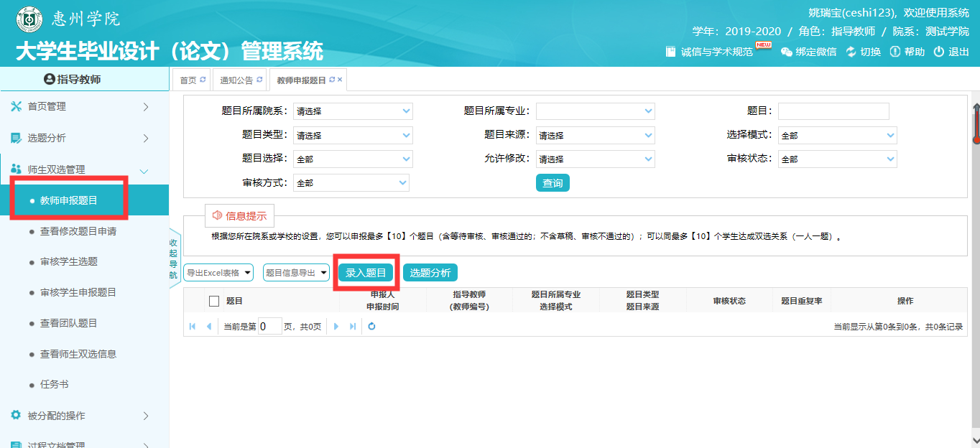Click the 录入题目 button
The image size is (980, 448).
[x=366, y=273]
